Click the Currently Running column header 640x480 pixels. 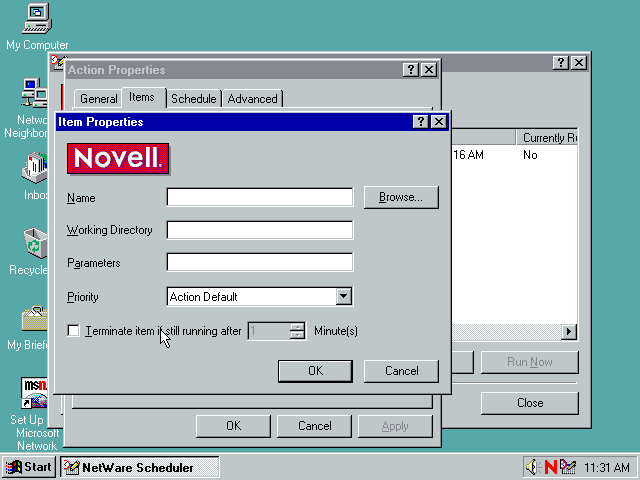tap(547, 138)
